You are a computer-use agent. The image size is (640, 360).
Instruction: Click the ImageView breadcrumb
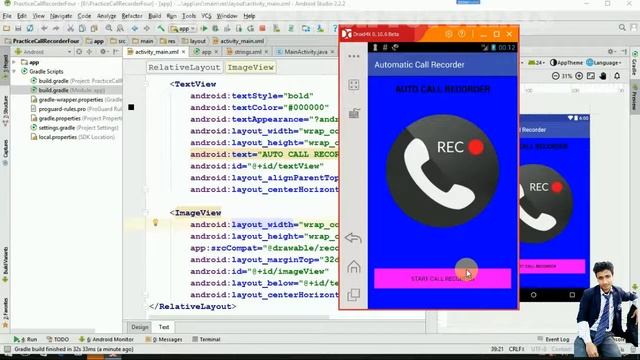[251, 67]
